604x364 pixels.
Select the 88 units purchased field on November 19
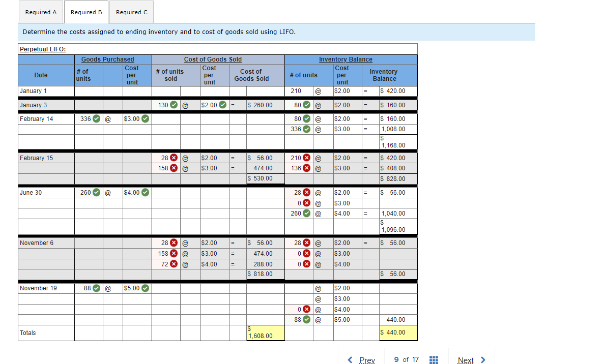click(x=89, y=288)
